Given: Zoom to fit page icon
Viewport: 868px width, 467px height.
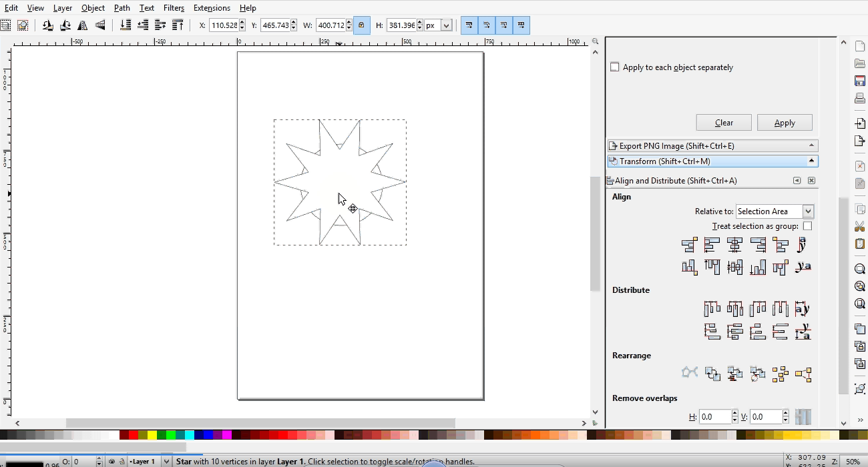Looking at the screenshot, I should [x=860, y=304].
